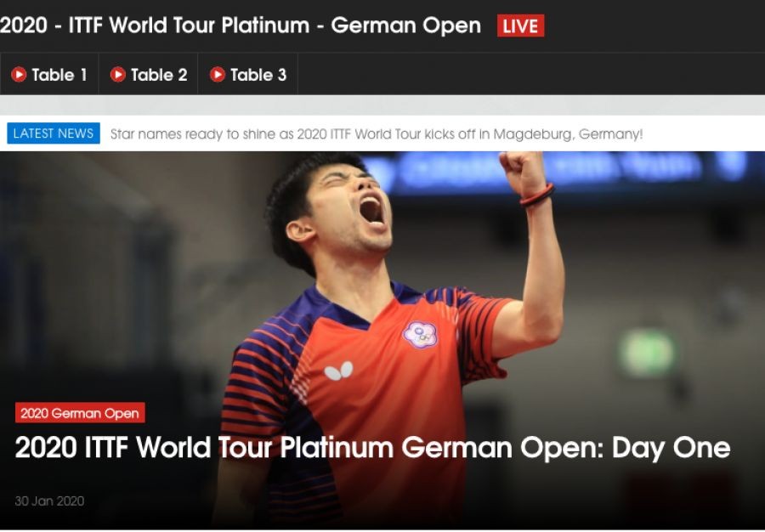This screenshot has height=532, width=765.
Task: Click the red LIVE badge
Action: (x=520, y=25)
